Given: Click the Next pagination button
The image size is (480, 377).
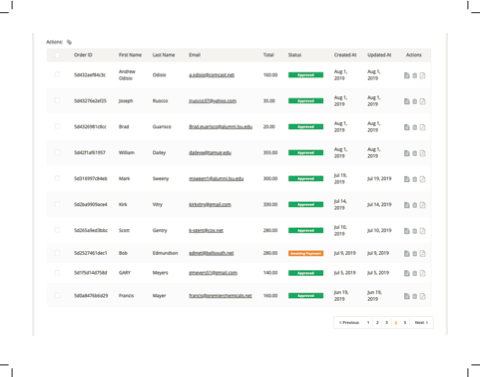Looking at the screenshot, I should pyautogui.click(x=421, y=323).
